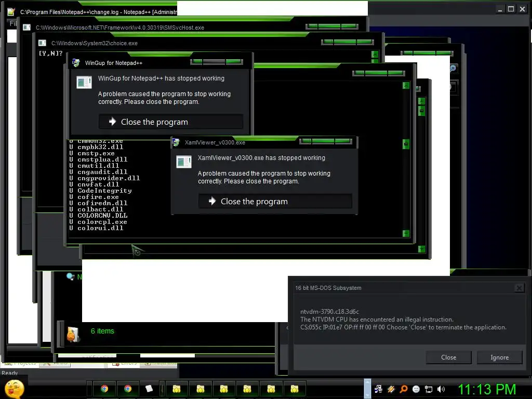The height and width of the screenshot is (399, 532).
Task: Click the folder icon beside '6 items'
Action: [x=73, y=334]
